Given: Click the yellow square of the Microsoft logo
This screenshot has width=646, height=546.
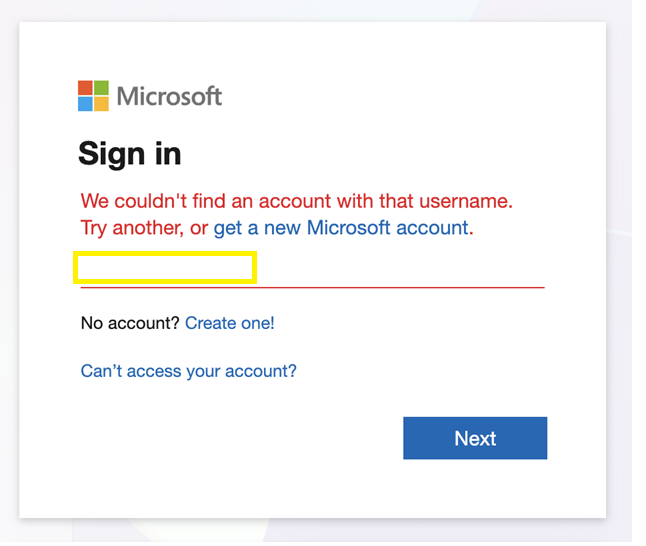Looking at the screenshot, I should pyautogui.click(x=101, y=104).
